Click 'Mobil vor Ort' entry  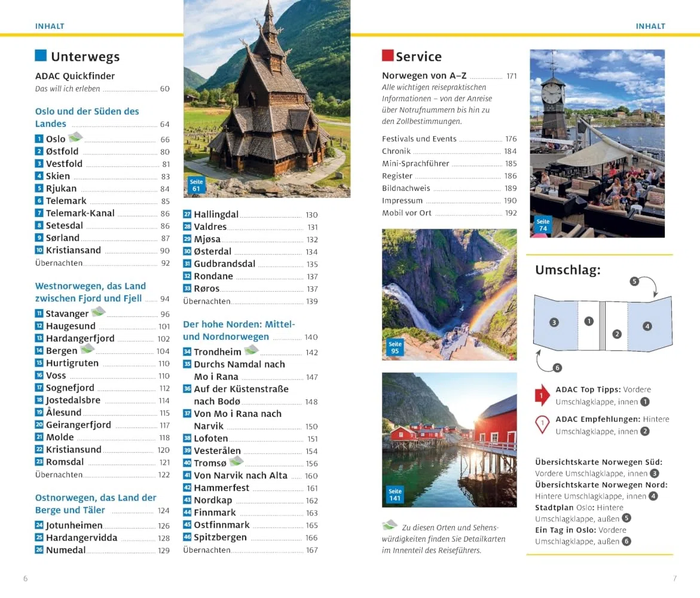[x=450, y=213]
